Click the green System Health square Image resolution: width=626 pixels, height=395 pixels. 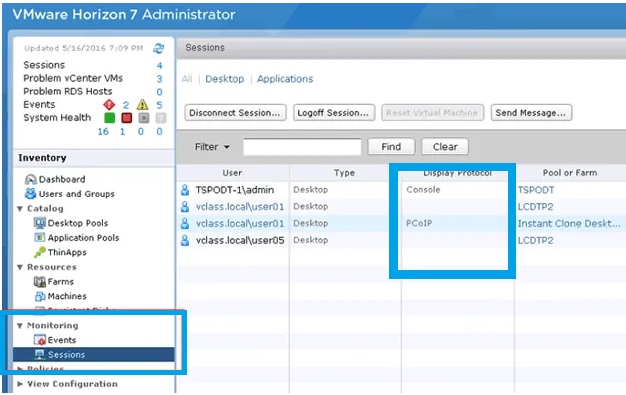coord(109,118)
